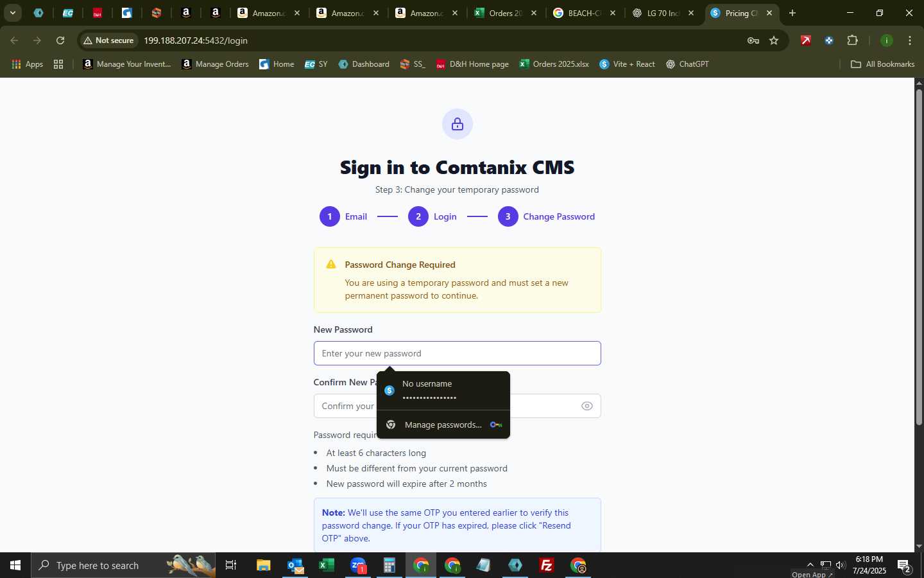Select the saved 'No username' password suggestion
The height and width of the screenshot is (578, 924).
[443, 390]
